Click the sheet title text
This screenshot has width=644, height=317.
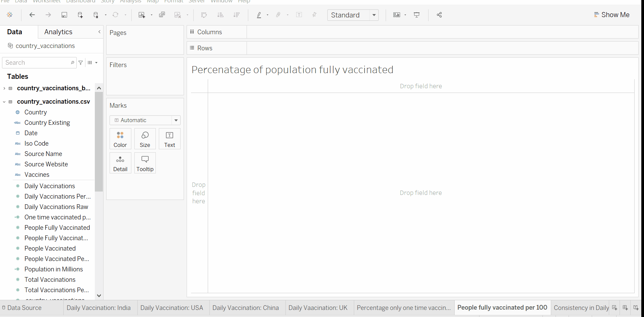(293, 69)
